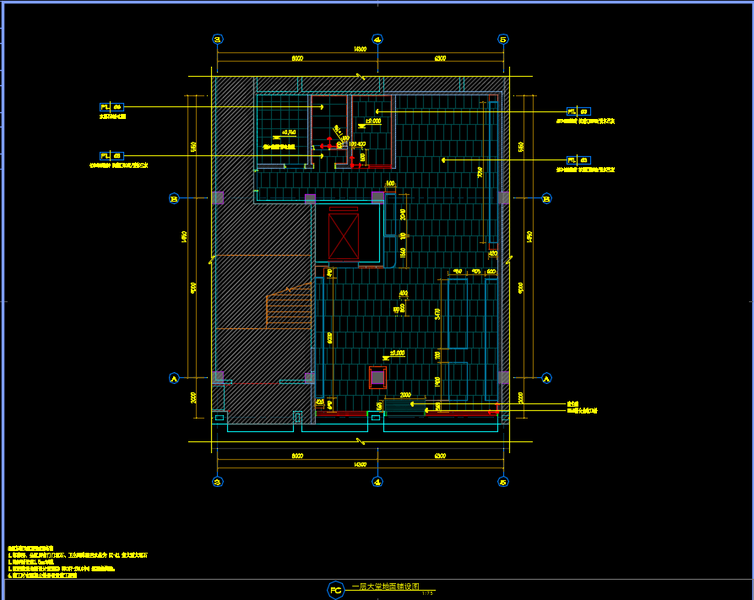Select the upper-right FL material tag

[578, 112]
